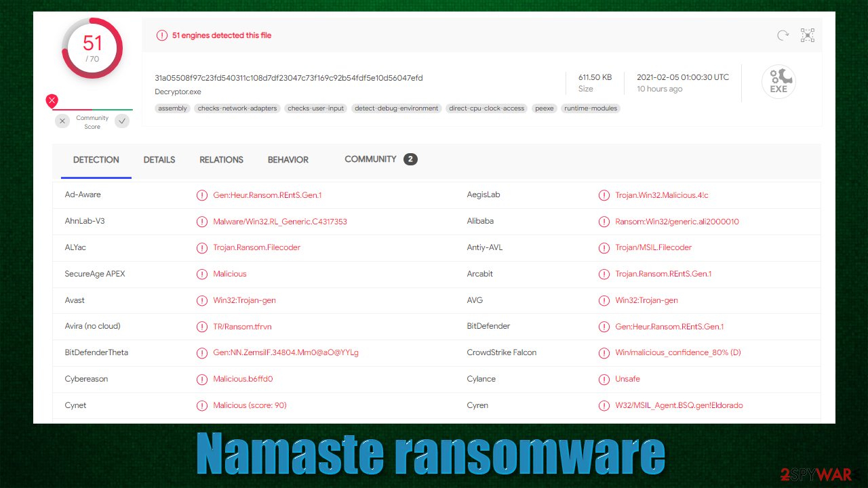Click the 'Gen:NN.ZemsilF.34804.Mm0@aO@YYLg' result
Screen dimensions: 868x488
285,353
